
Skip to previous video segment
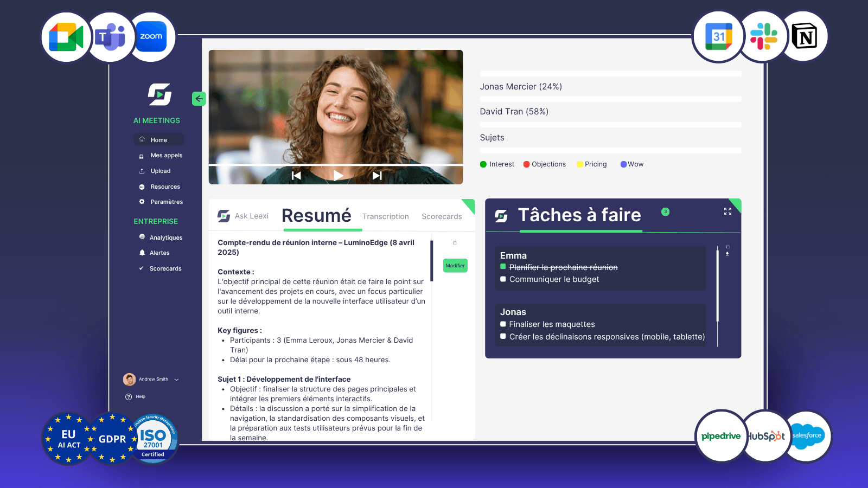point(296,175)
